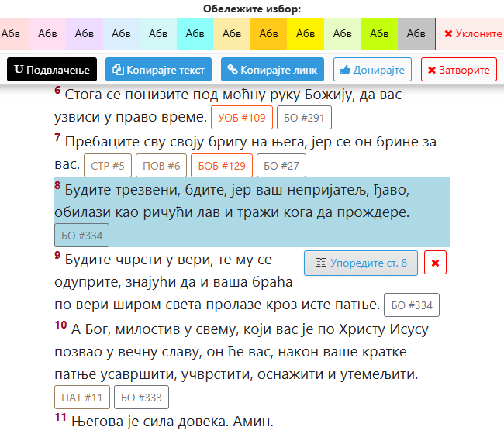Click verse number 6
Viewport: 504px width, 434px height.
point(57,90)
